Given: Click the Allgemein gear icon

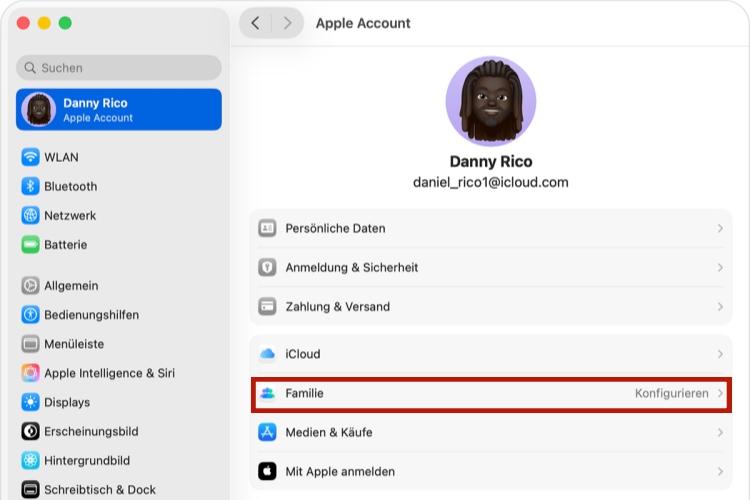Looking at the screenshot, I should (x=30, y=286).
